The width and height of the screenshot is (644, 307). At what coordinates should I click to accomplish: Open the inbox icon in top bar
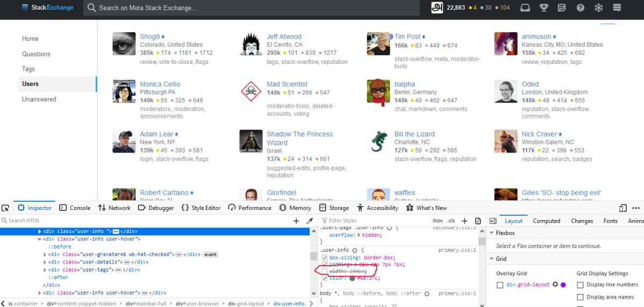click(x=525, y=8)
